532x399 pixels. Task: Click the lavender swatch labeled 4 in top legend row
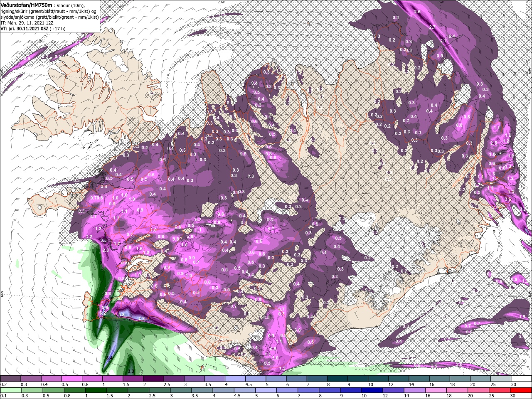point(235,379)
